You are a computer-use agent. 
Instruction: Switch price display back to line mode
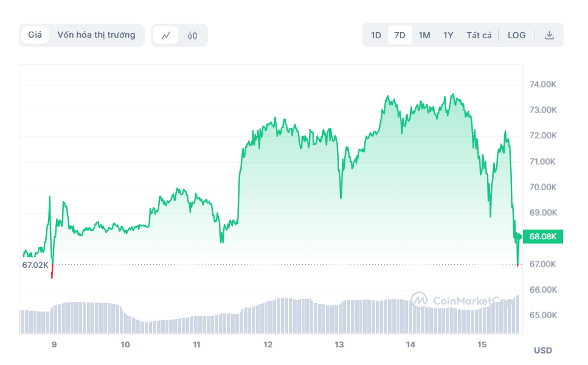(165, 35)
